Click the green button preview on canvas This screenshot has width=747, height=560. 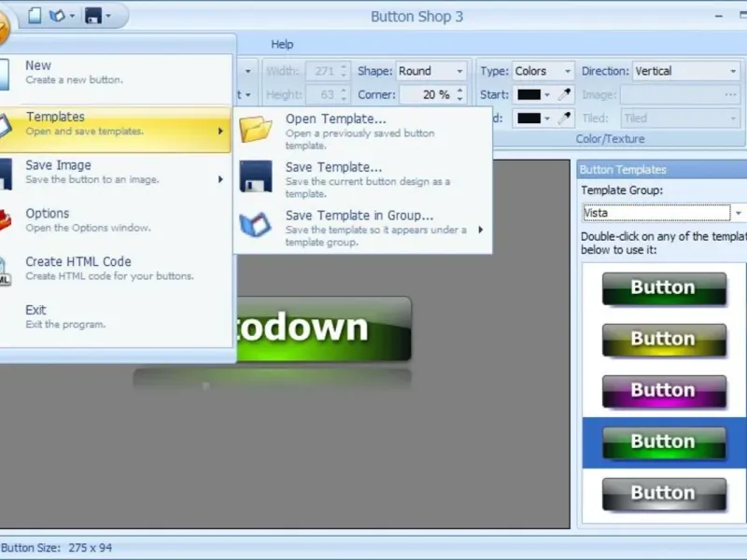point(324,329)
